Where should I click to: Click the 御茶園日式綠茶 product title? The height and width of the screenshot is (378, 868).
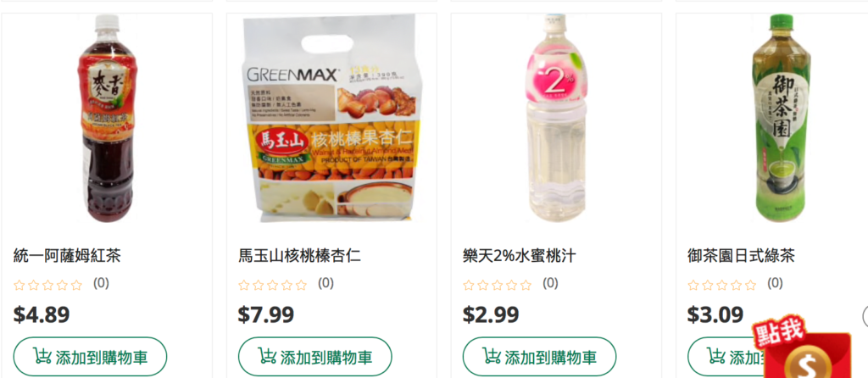[x=741, y=256]
